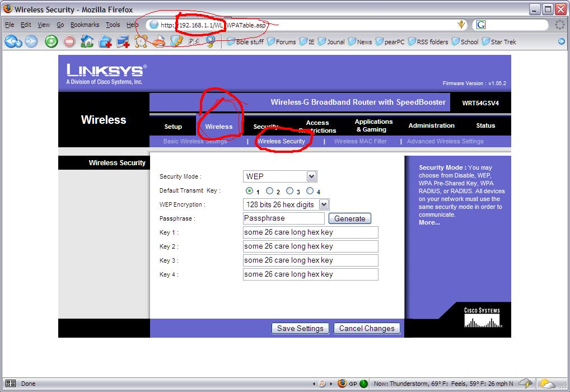Switch to the Status tab
The height and width of the screenshot is (392, 570).
point(485,125)
